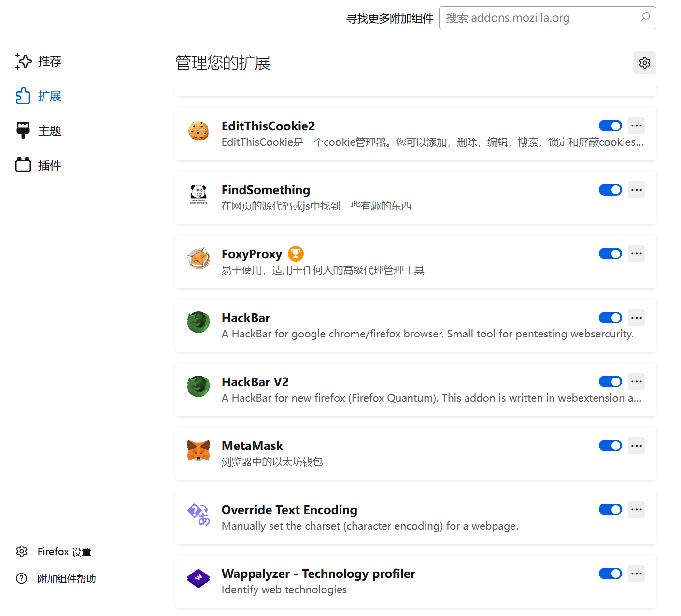Go to the 推荐 category

39,61
